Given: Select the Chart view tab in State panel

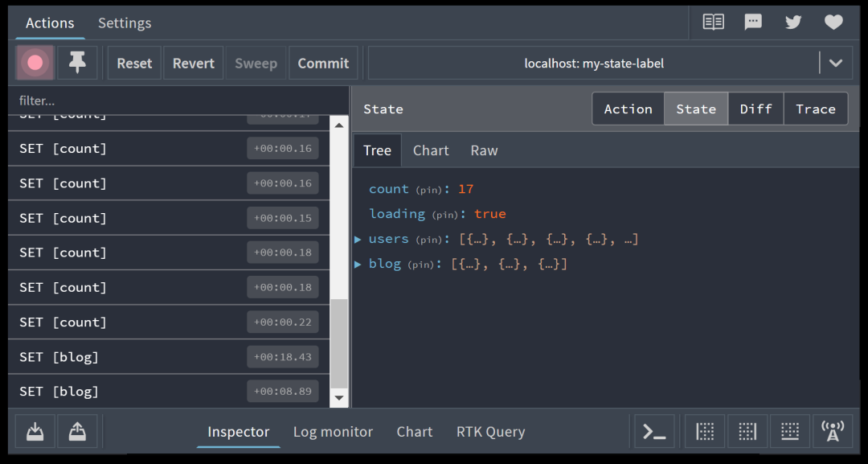Looking at the screenshot, I should [x=431, y=150].
